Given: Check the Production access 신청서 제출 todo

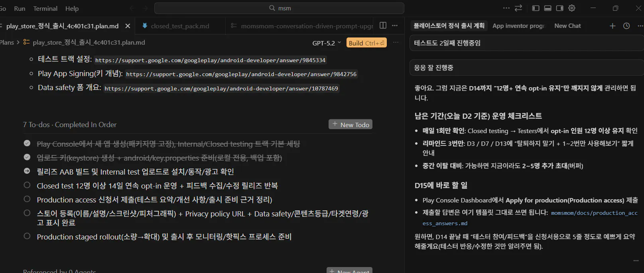Looking at the screenshot, I should tap(27, 199).
